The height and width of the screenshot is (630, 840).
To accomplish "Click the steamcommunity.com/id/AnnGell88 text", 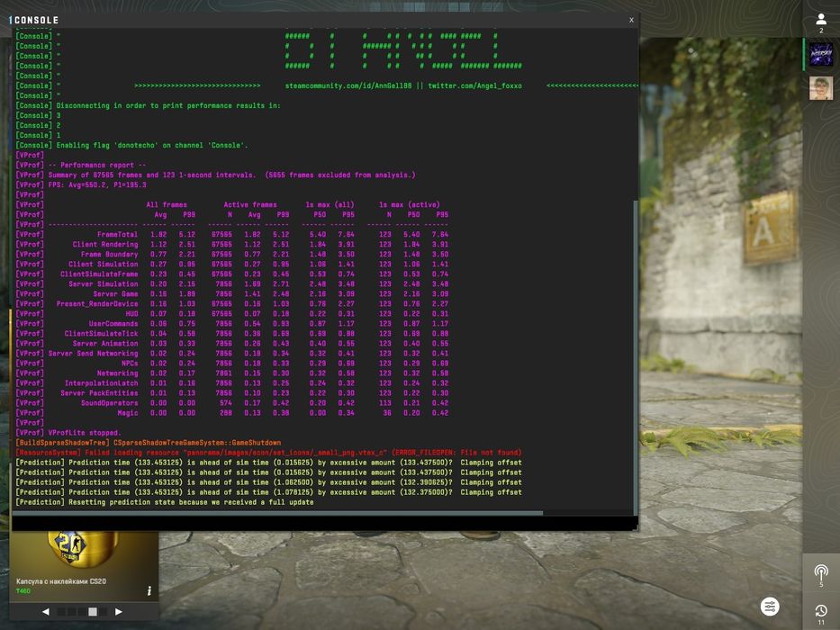I will (348, 85).
